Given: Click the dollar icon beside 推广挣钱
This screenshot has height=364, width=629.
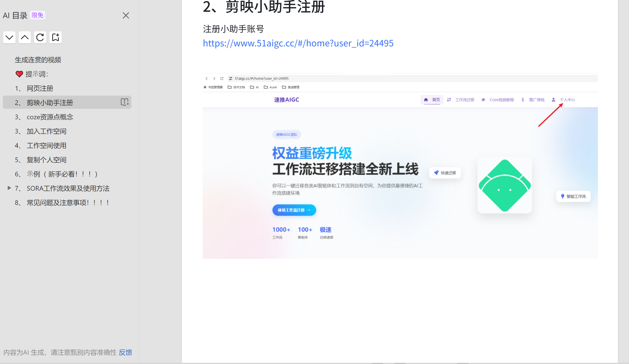Looking at the screenshot, I should point(523,100).
